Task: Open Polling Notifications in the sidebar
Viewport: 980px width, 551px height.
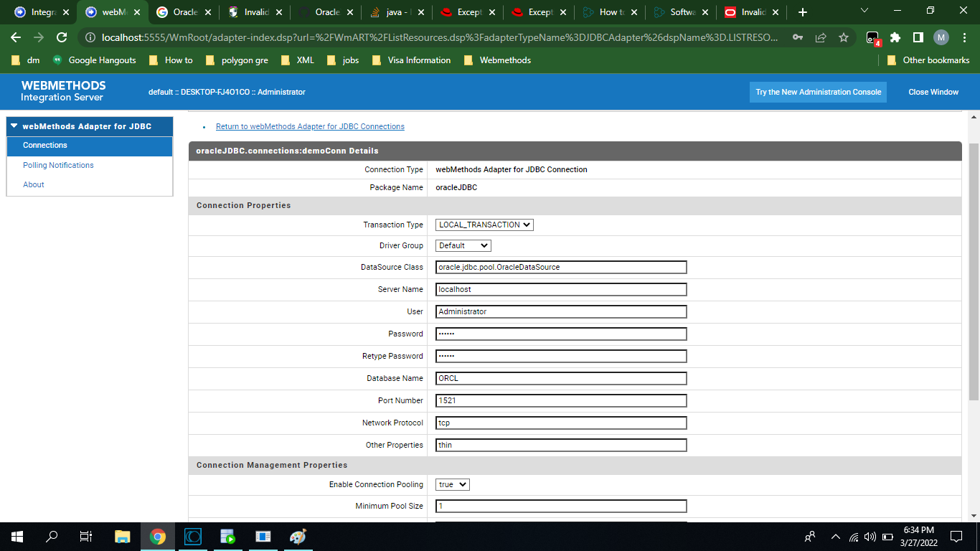Action: click(x=58, y=165)
